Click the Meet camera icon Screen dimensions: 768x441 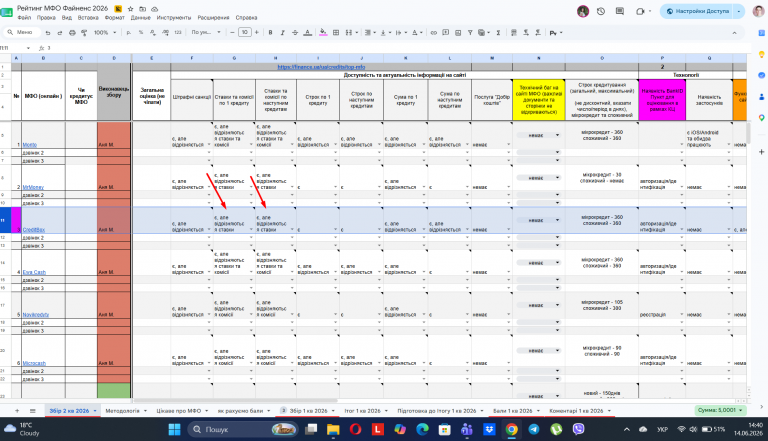pyautogui.click(x=640, y=11)
